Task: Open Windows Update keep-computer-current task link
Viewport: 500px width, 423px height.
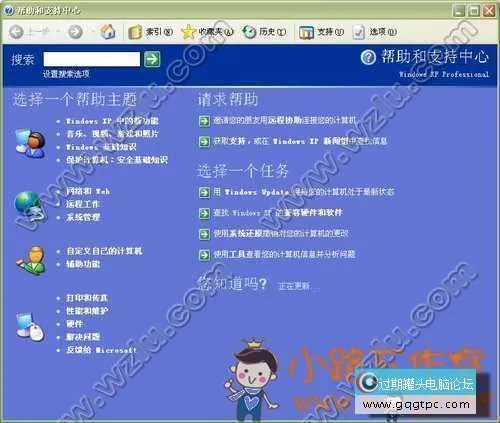Action: click(304, 192)
